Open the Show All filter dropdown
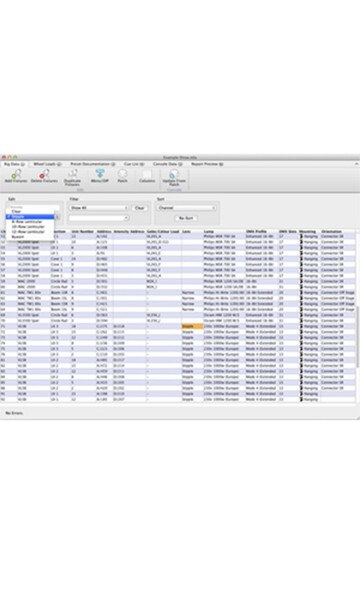Viewport: 360px width, 600px height. [99, 208]
